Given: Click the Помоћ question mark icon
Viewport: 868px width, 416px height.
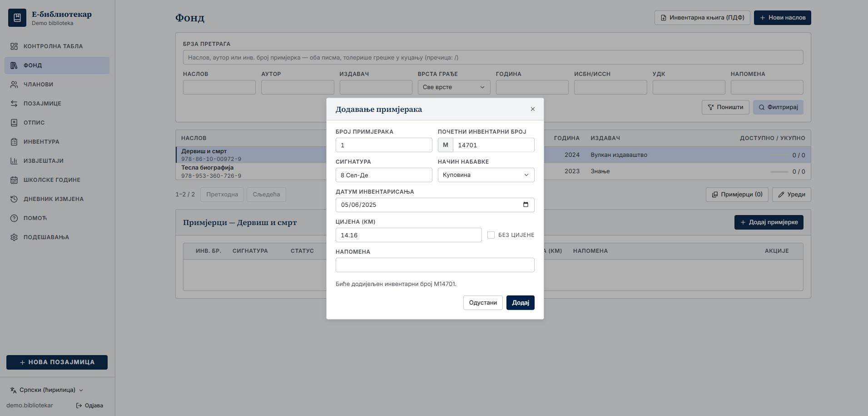Looking at the screenshot, I should 14,218.
